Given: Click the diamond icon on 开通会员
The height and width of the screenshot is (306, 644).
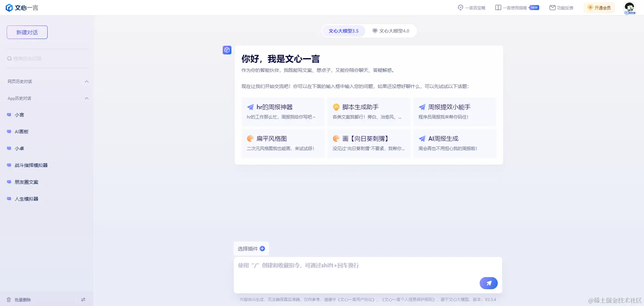Looking at the screenshot, I should [x=590, y=8].
